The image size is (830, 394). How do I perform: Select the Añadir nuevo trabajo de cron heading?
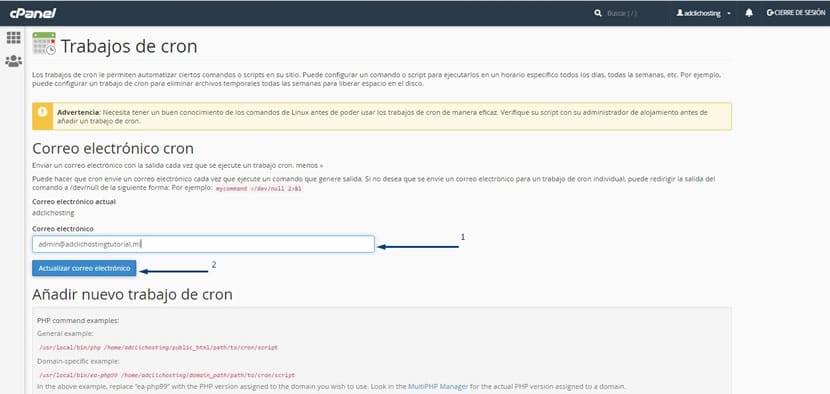(132, 294)
